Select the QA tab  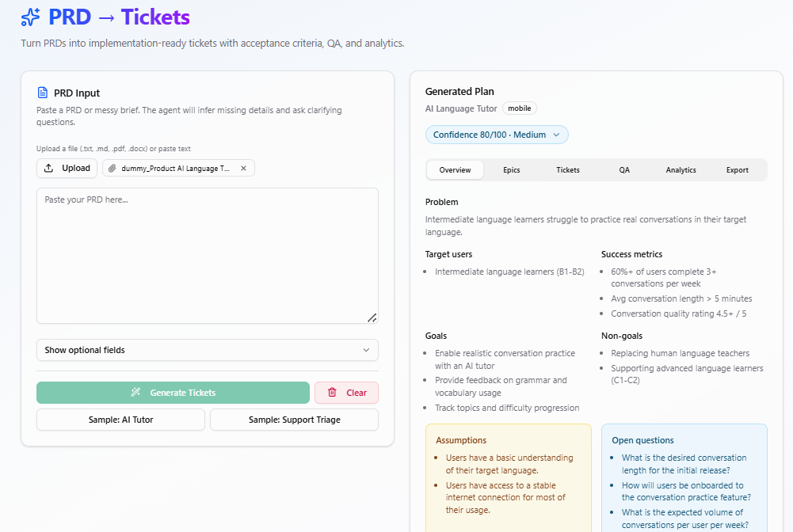pos(624,170)
